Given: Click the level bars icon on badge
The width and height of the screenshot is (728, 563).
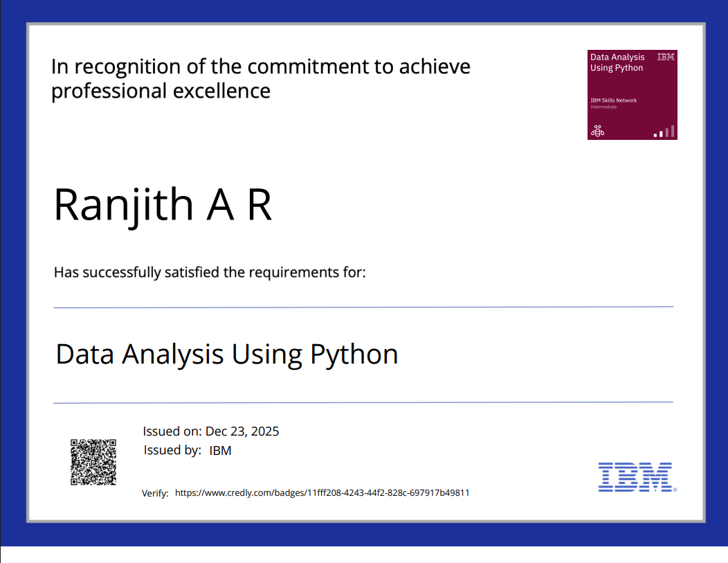Looking at the screenshot, I should coord(664,131).
